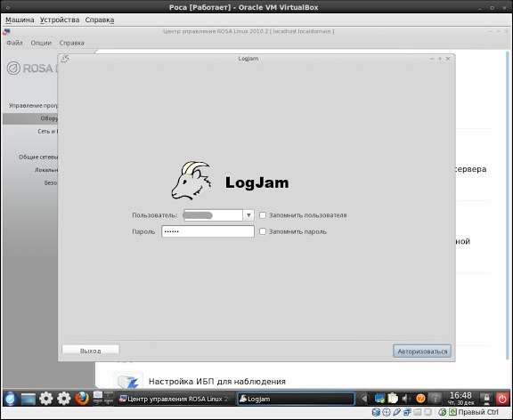Click VirtualBox network status icon
The image size is (513, 420).
(x=407, y=412)
